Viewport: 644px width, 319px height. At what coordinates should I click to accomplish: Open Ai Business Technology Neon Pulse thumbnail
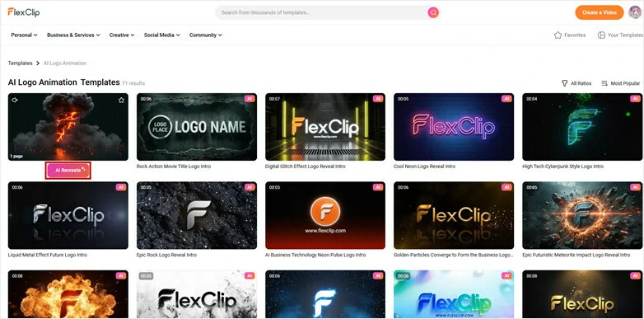coord(325,215)
